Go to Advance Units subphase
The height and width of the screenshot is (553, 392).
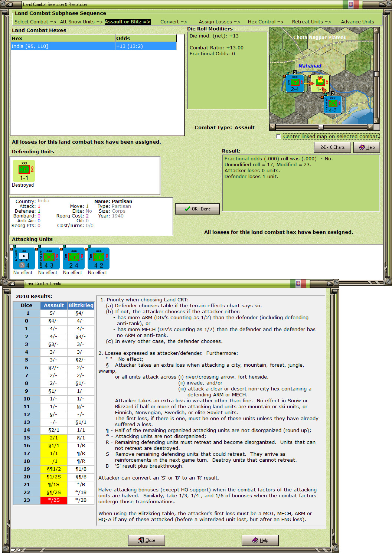(x=357, y=22)
